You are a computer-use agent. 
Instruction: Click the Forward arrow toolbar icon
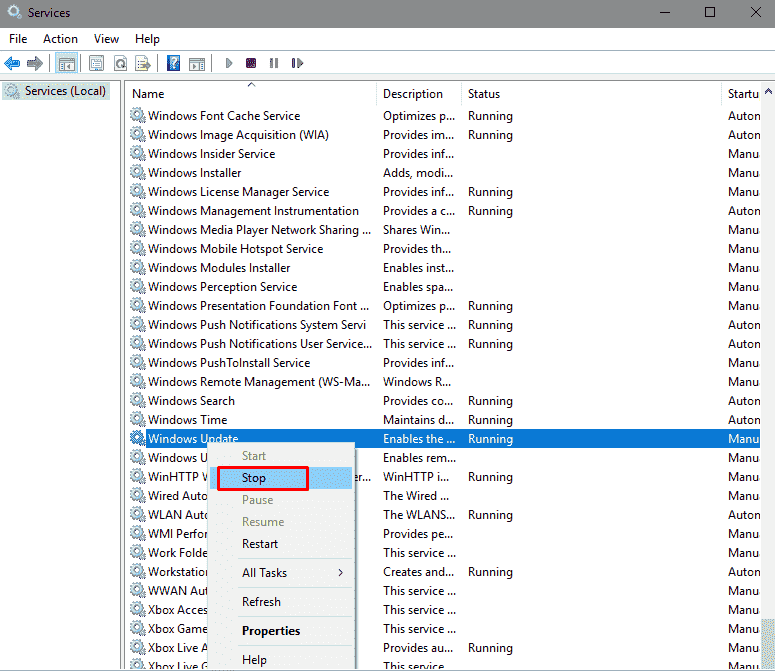tap(35, 63)
